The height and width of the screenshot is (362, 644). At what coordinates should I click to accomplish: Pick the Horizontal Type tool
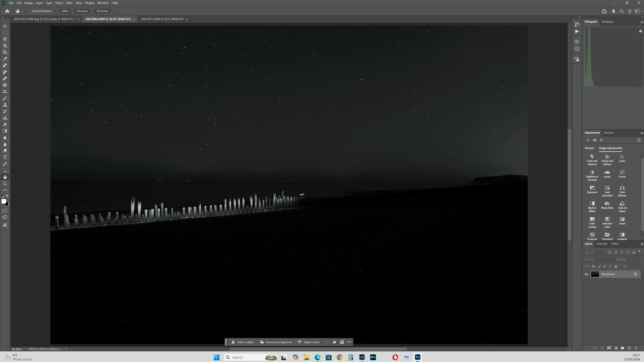pos(5,157)
